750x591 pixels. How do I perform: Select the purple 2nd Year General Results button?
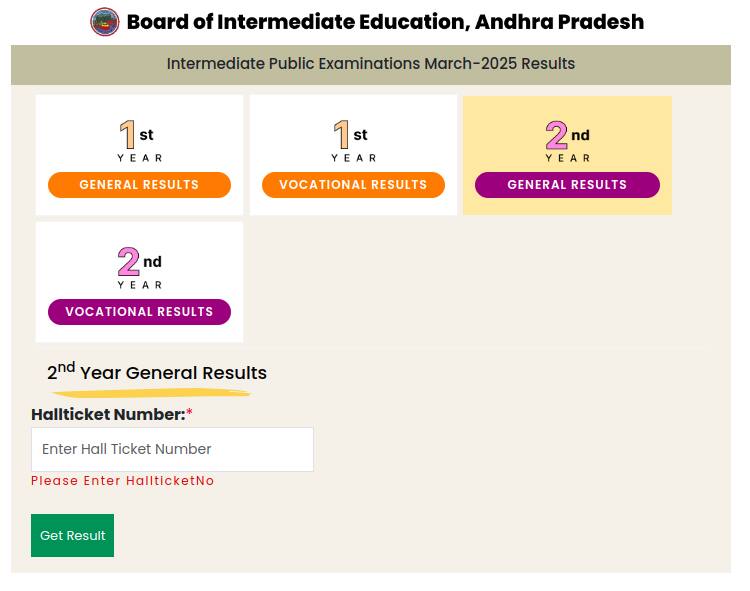[x=567, y=185]
